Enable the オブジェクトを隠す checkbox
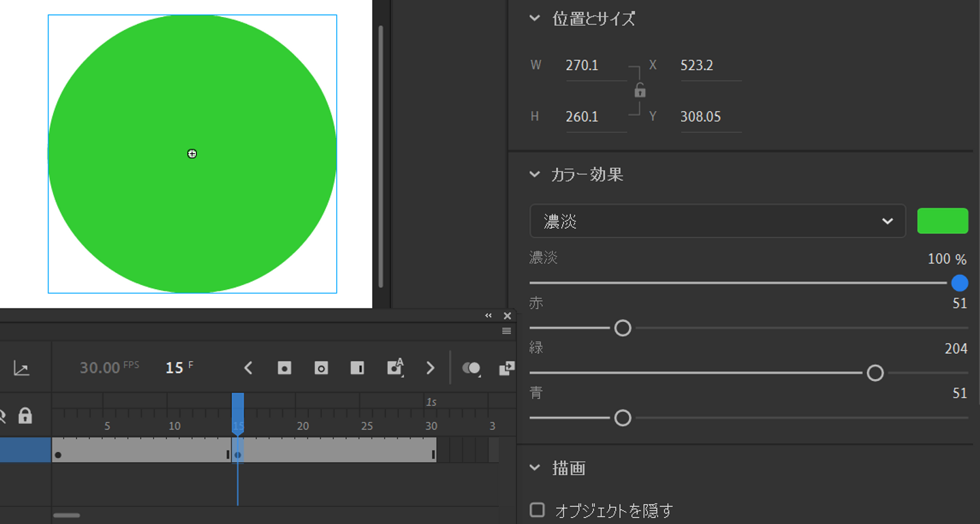The height and width of the screenshot is (524, 980). (538, 510)
